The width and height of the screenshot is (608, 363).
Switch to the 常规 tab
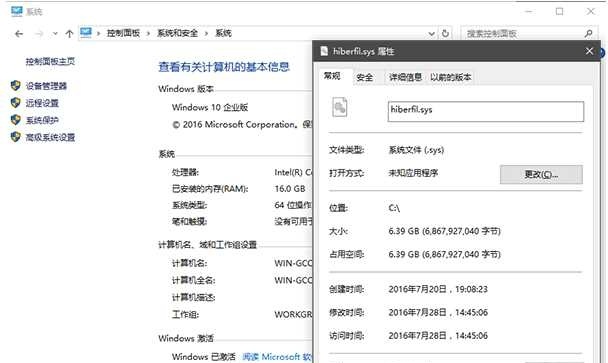point(332,76)
